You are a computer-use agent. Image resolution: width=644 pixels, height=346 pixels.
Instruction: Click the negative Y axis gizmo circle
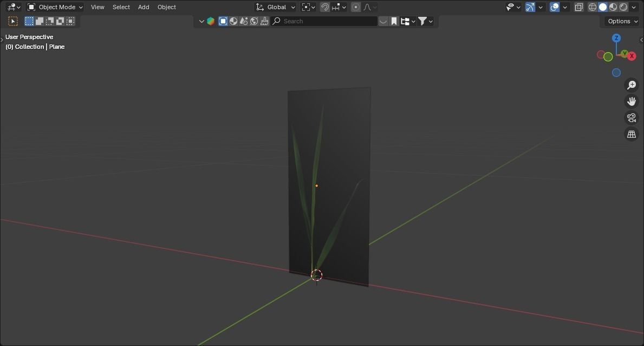[x=608, y=57]
